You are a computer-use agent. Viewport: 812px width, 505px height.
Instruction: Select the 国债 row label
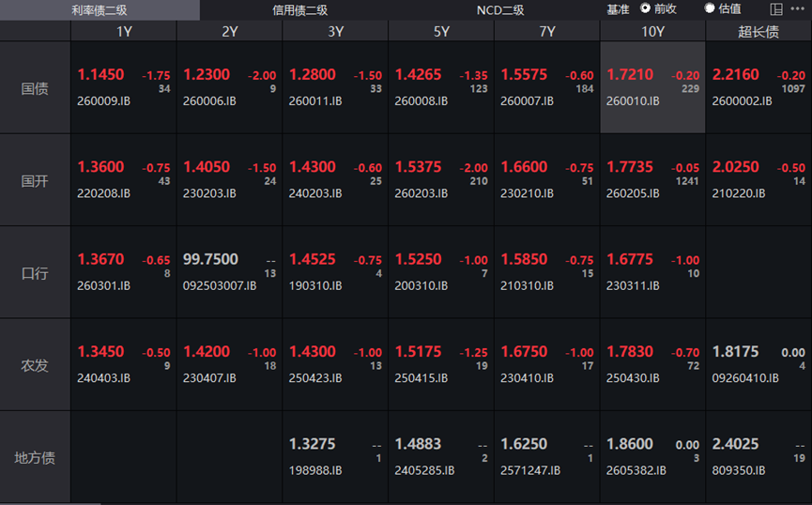36,87
